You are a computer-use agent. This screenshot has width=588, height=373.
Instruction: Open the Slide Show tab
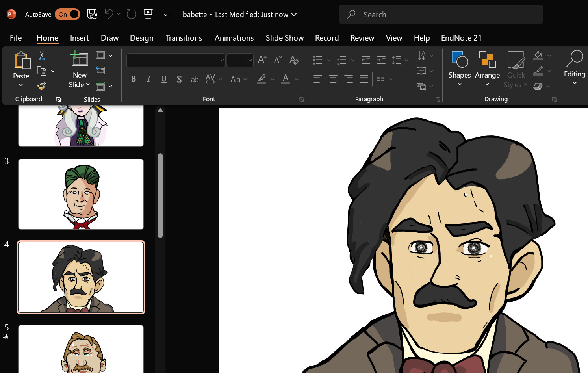pos(285,38)
